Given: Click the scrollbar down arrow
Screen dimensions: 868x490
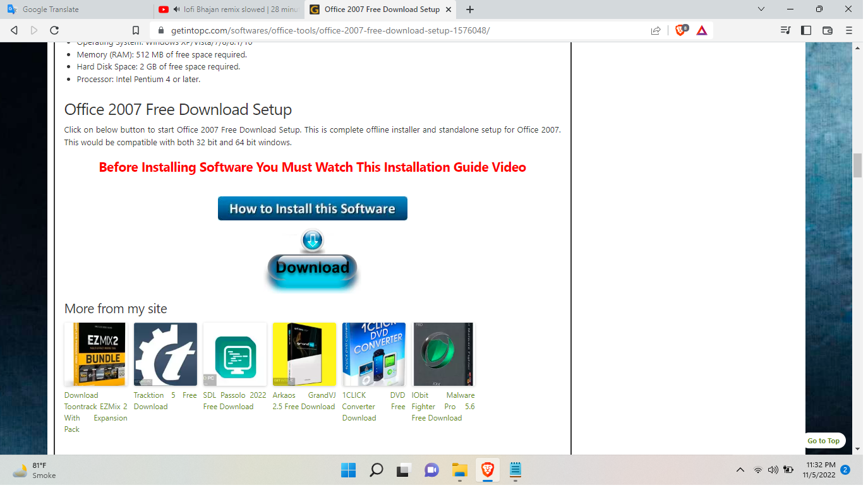Looking at the screenshot, I should [x=857, y=449].
